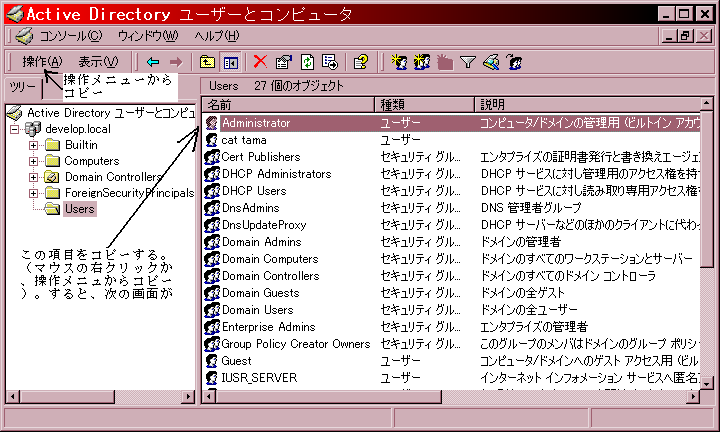Click the Refresh toolbar icon
Viewport: 720px width, 432px height.
[307, 62]
